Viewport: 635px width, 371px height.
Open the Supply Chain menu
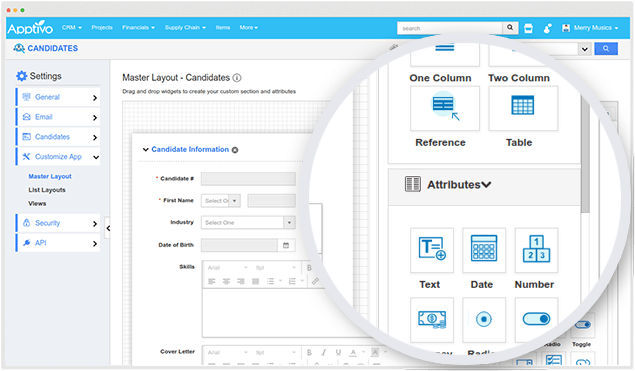pyautogui.click(x=185, y=28)
